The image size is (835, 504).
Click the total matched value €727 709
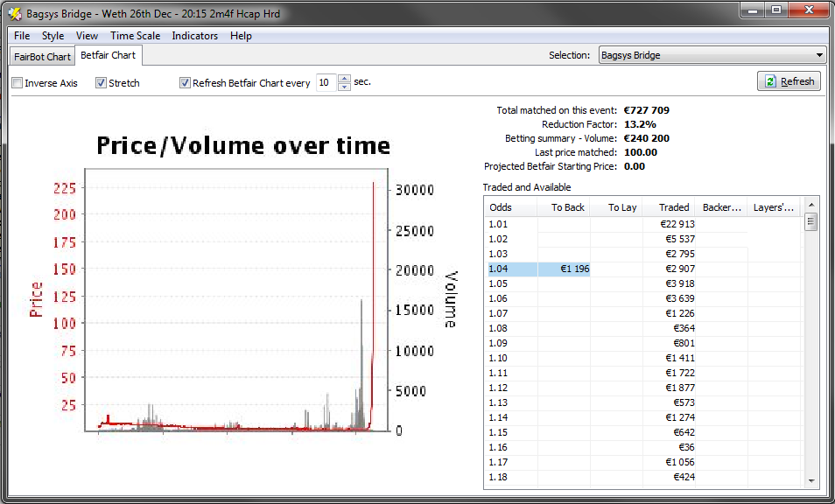(647, 110)
